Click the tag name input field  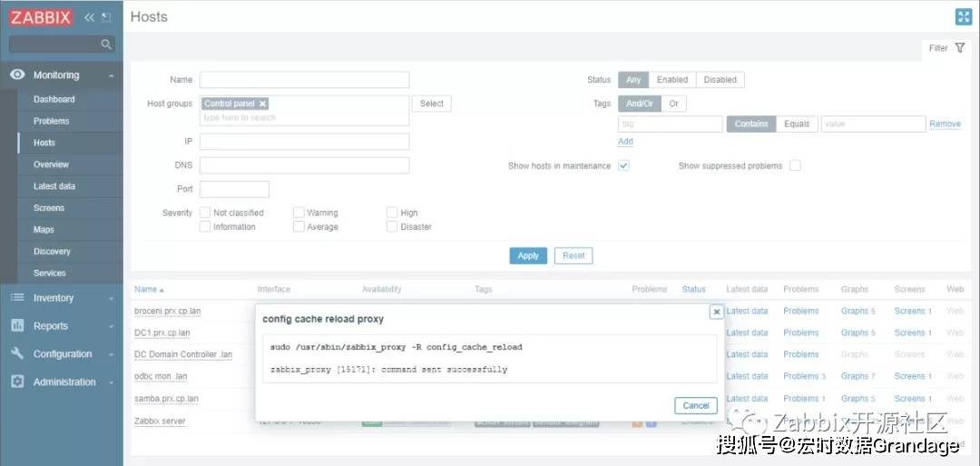point(671,124)
